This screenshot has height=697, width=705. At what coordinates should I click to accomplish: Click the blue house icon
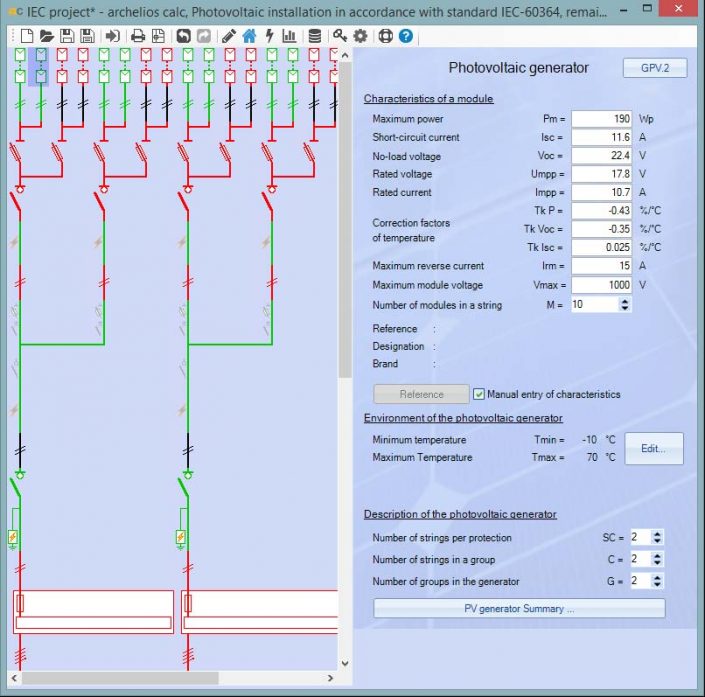pos(249,36)
